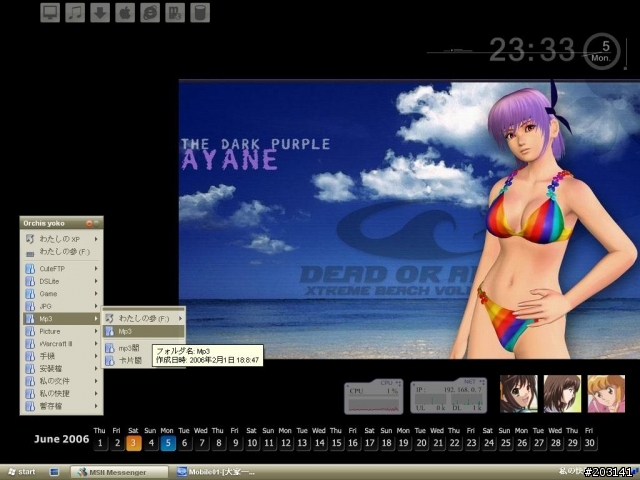The height and width of the screenshot is (480, 640).
Task: Click the show desktop icon beside start button
Action: pyautogui.click(x=54, y=472)
